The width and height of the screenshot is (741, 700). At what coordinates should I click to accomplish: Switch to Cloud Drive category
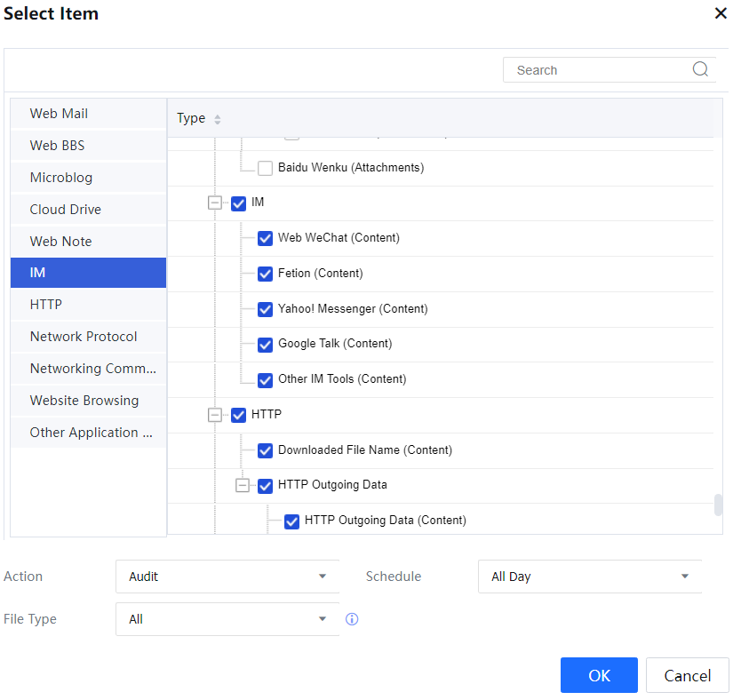[88, 210]
